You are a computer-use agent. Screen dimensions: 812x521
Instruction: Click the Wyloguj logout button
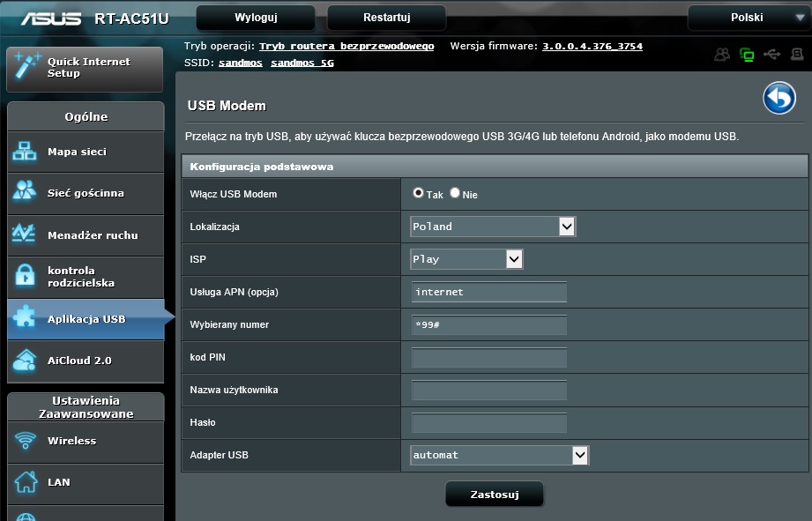[x=256, y=18]
